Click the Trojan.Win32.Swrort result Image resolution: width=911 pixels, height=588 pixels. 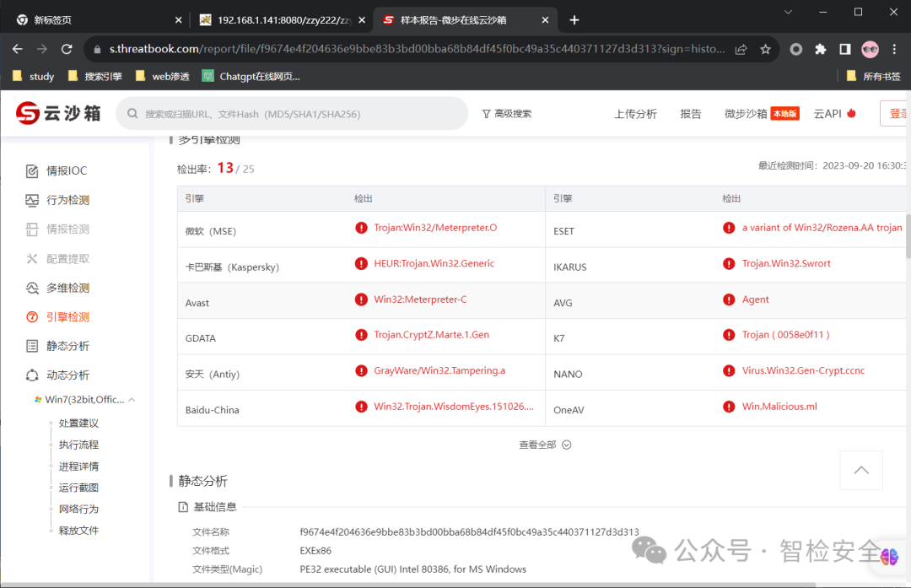click(x=786, y=264)
